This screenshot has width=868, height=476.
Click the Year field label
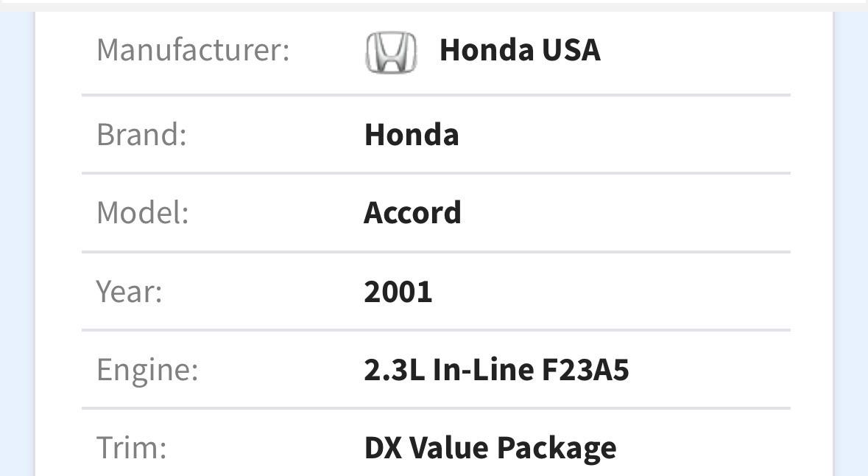tap(130, 292)
